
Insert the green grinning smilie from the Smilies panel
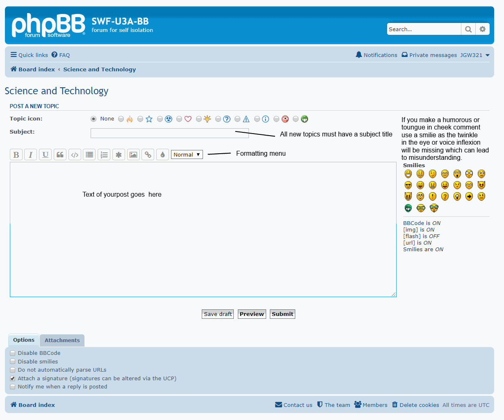408,208
